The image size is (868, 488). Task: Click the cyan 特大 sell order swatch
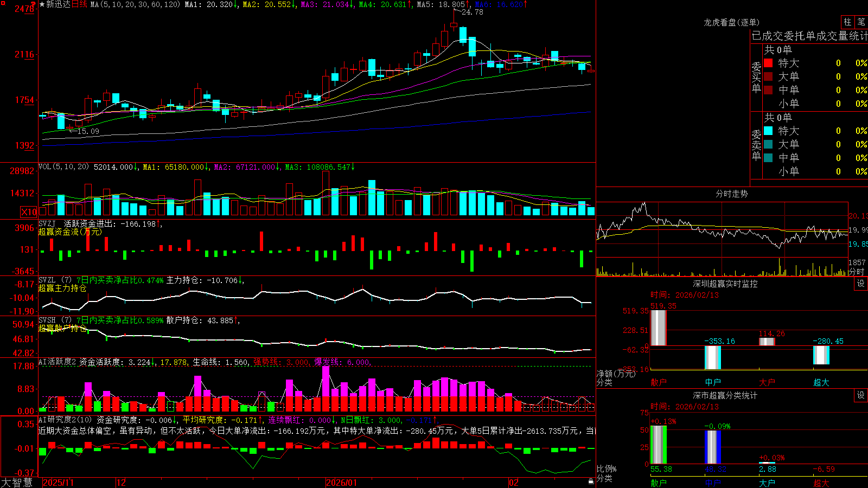(x=768, y=131)
